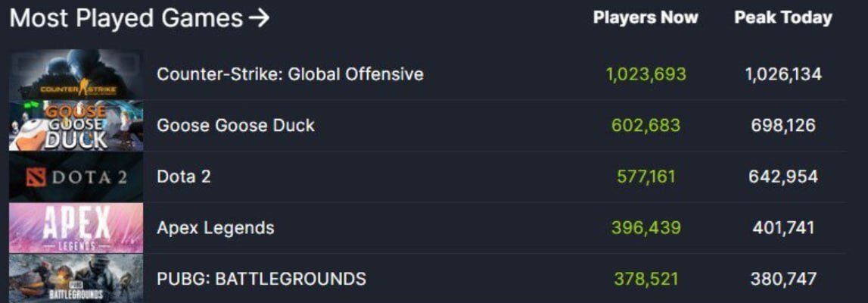The height and width of the screenshot is (303, 868).
Task: Select the Dota 2 logo thumbnail
Action: (x=76, y=176)
